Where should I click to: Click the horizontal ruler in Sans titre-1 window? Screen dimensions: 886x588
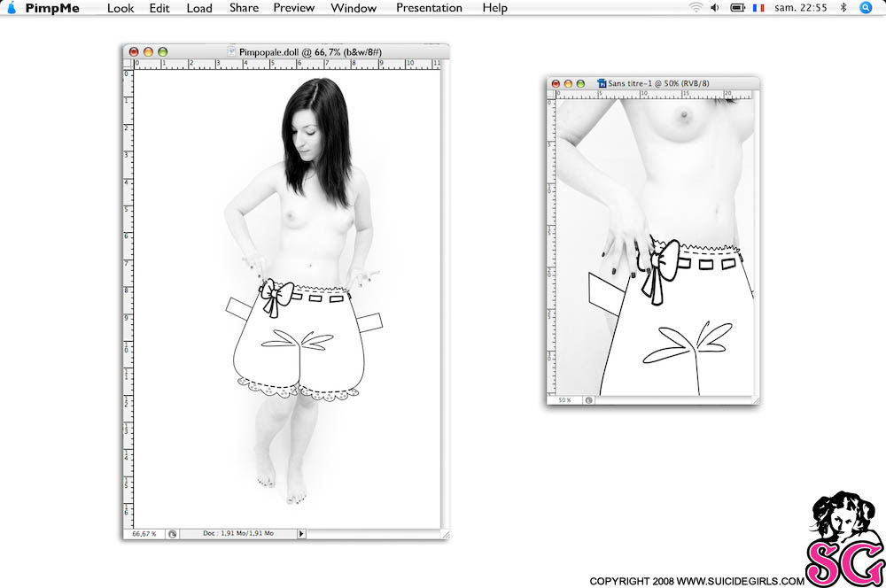[x=655, y=95]
